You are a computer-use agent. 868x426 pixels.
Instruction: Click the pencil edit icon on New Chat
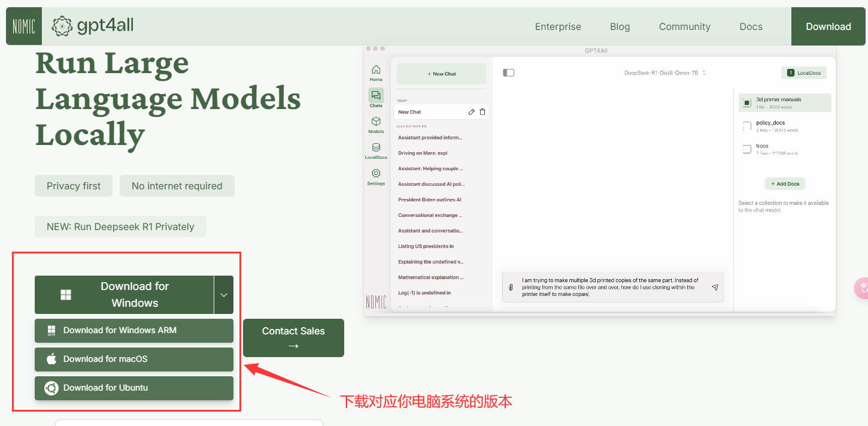[x=471, y=112]
